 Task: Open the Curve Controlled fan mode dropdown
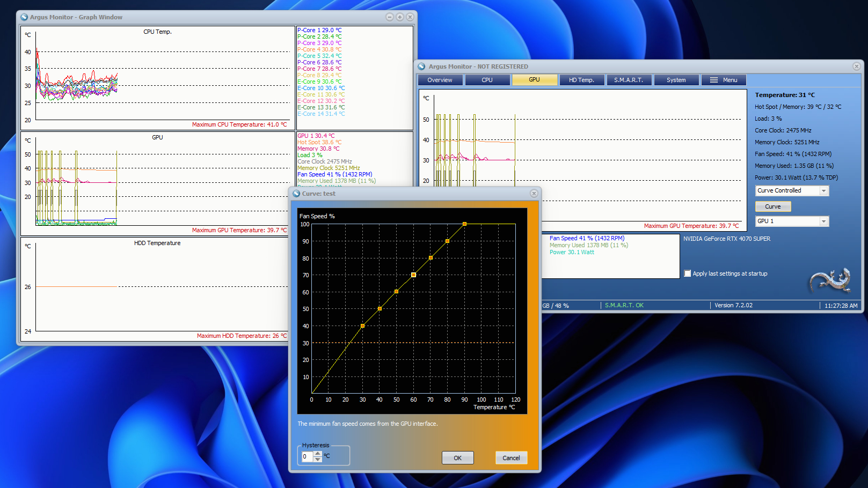[x=823, y=191]
